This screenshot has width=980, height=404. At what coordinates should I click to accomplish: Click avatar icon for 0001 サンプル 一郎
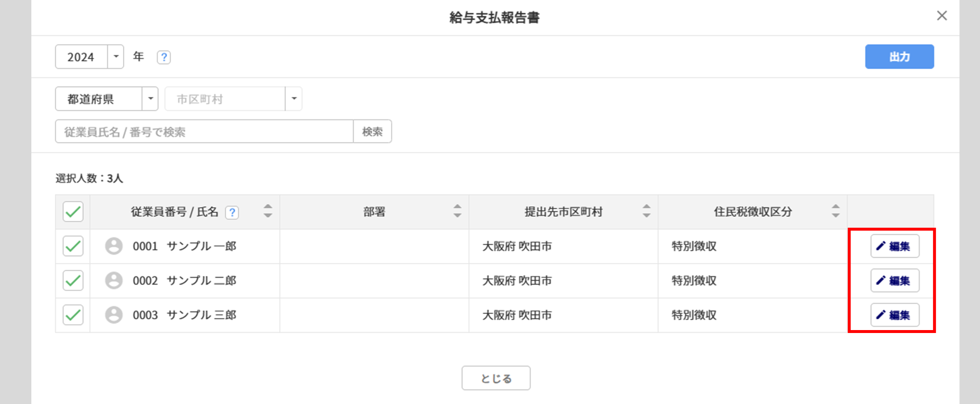pyautogui.click(x=114, y=246)
